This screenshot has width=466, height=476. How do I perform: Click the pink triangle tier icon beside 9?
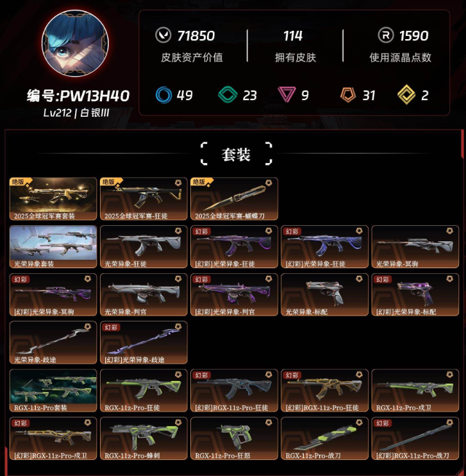[287, 94]
